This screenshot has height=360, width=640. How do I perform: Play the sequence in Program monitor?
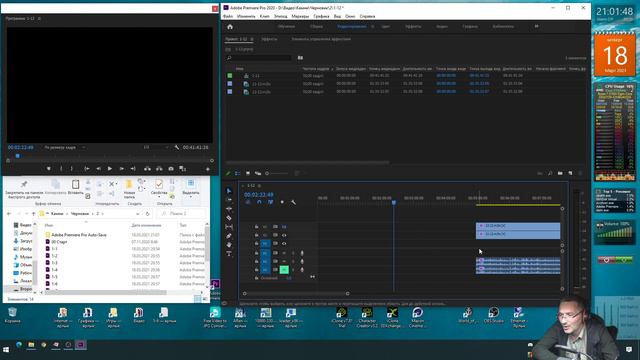coord(110,169)
